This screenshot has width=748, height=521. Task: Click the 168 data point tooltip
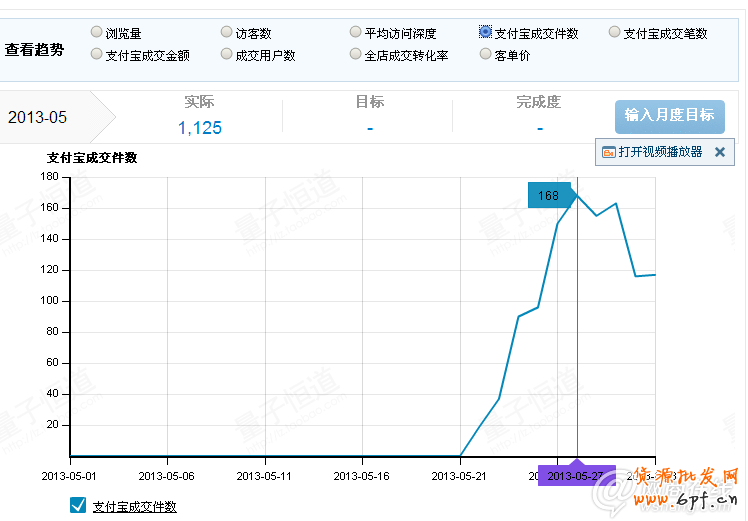coord(549,195)
